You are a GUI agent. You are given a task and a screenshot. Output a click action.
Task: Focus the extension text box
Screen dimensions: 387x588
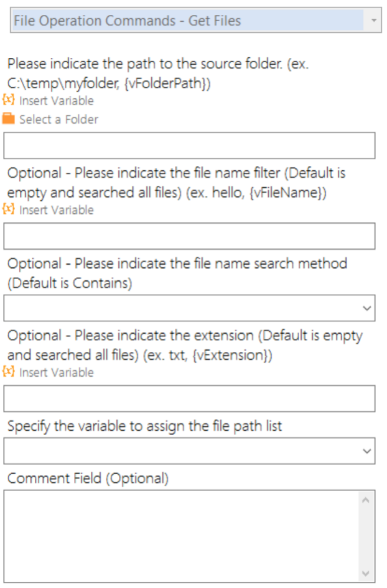point(189,398)
